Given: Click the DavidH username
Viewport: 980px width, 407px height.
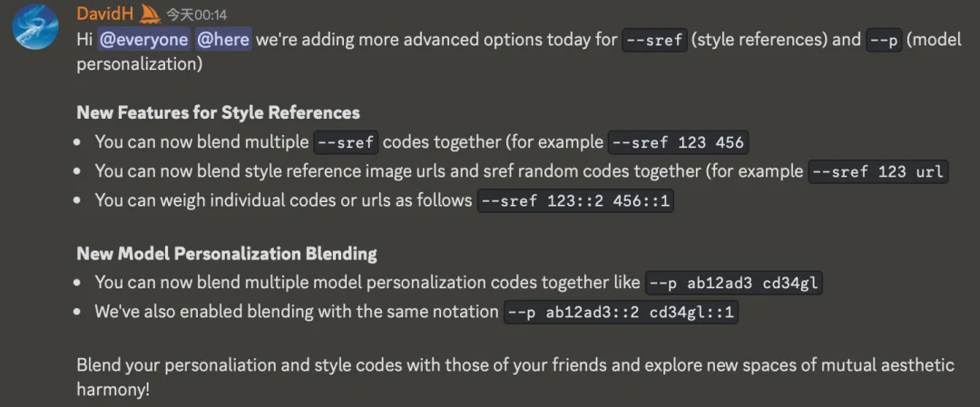Looking at the screenshot, I should [x=104, y=13].
